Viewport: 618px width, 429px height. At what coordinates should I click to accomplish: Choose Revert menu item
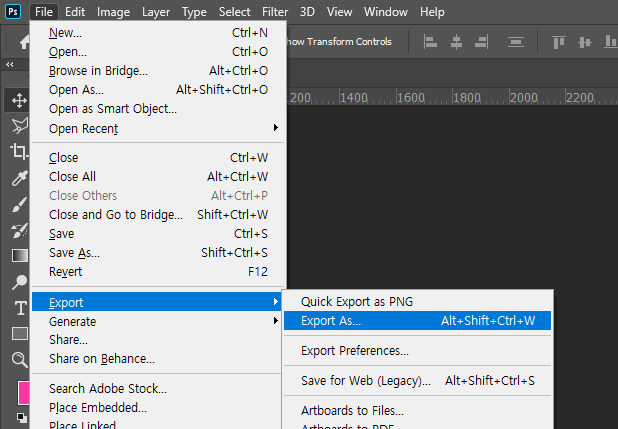coord(158,271)
